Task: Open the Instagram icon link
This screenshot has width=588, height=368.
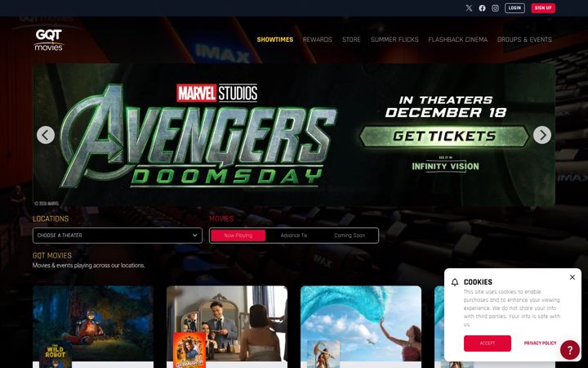Action: pos(495,8)
